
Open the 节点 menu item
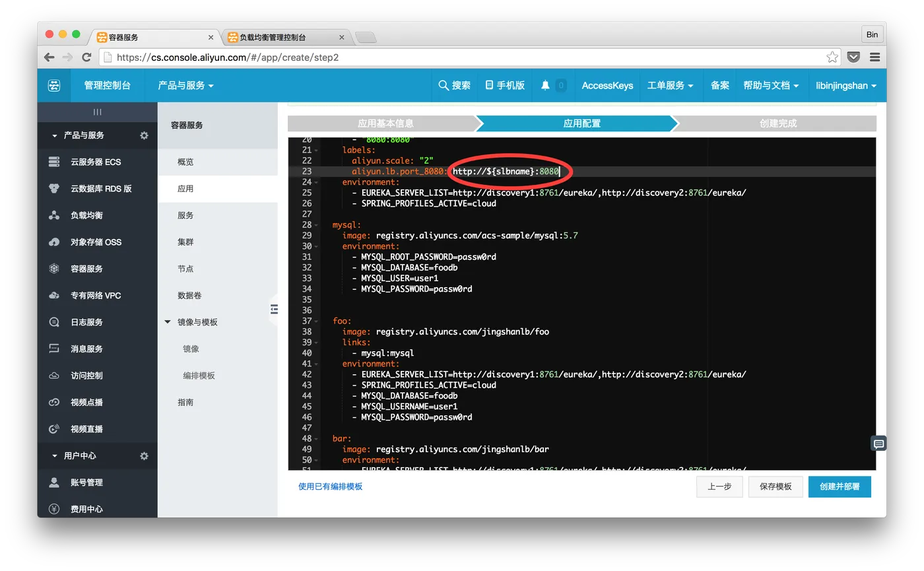point(218,269)
